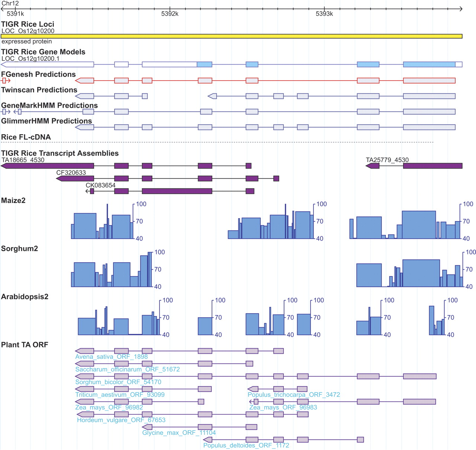Open the TIGR Rice Transcript Assemblies track title
Image resolution: width=476 pixels, height=450 pixels.
point(60,153)
